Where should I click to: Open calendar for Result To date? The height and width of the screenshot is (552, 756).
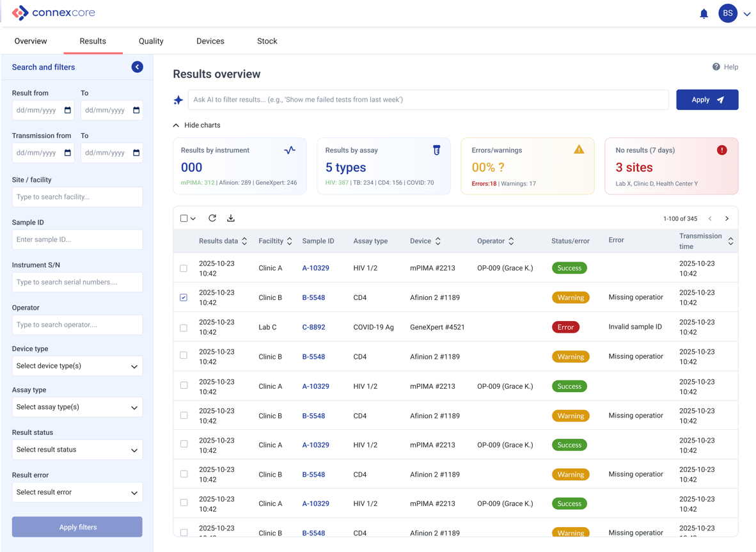(136, 111)
